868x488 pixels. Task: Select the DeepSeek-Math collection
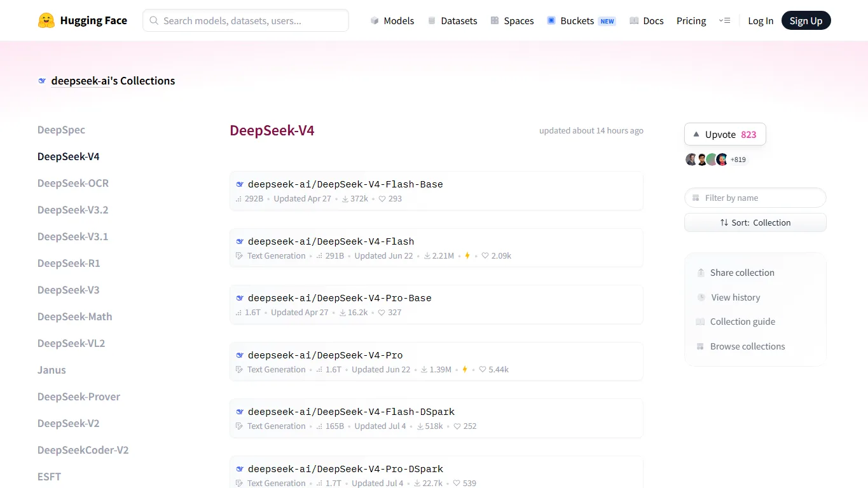click(x=75, y=316)
